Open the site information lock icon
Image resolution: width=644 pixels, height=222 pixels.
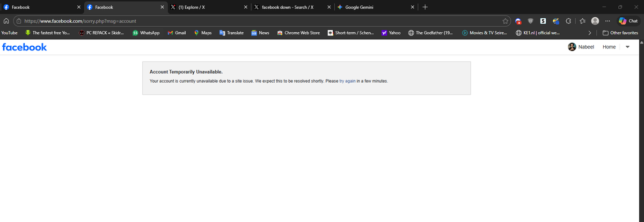(x=18, y=20)
